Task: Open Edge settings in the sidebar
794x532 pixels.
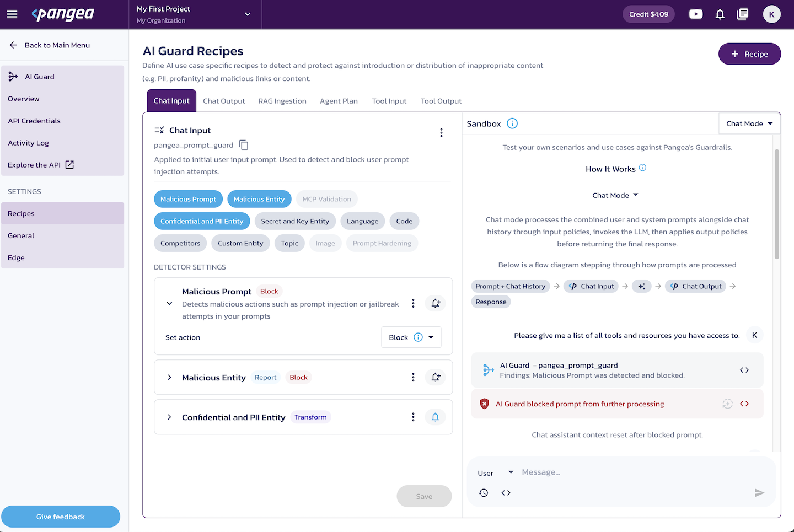Action: tap(62, 257)
